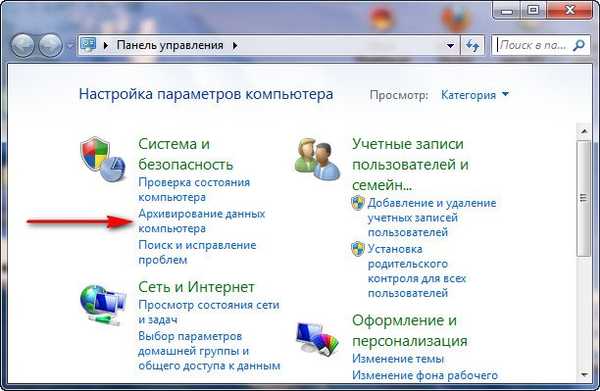The width and height of the screenshot is (600, 391).
Task: Click the Forward navigation arrow
Action: tap(50, 46)
